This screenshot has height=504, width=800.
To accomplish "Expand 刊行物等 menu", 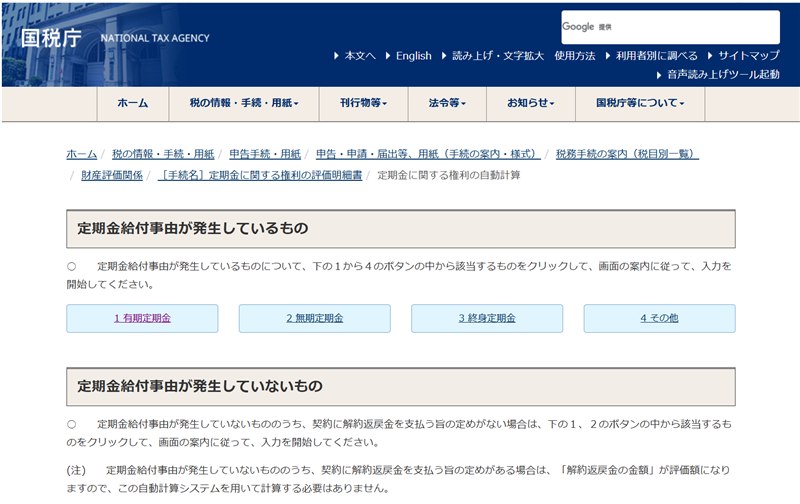I will tap(363, 104).
